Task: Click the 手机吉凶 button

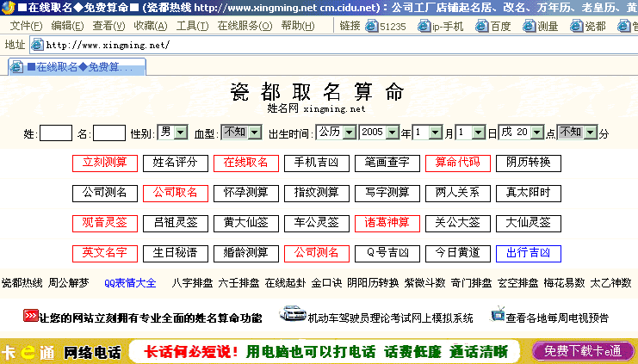Action: tap(317, 163)
